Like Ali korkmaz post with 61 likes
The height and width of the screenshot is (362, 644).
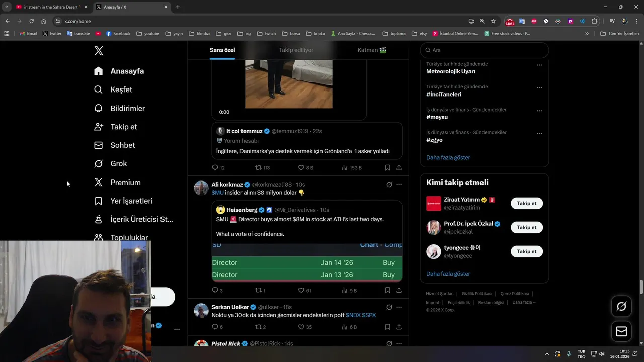coord(305,290)
